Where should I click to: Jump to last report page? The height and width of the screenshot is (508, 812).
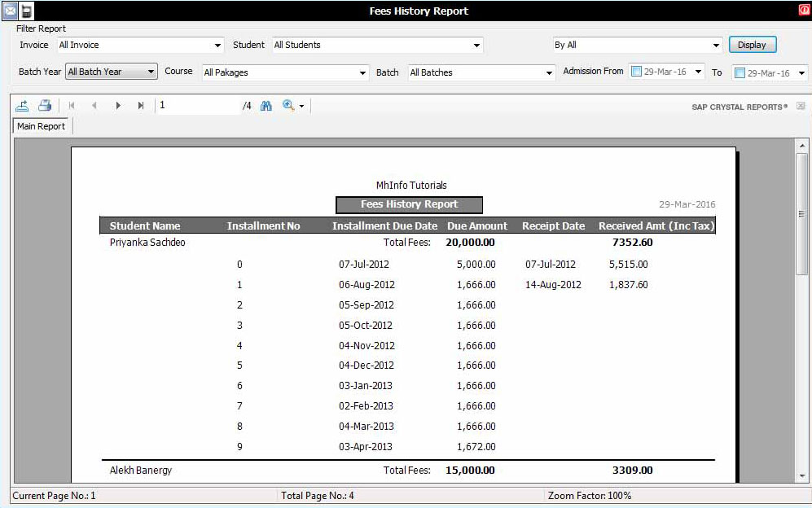141,106
